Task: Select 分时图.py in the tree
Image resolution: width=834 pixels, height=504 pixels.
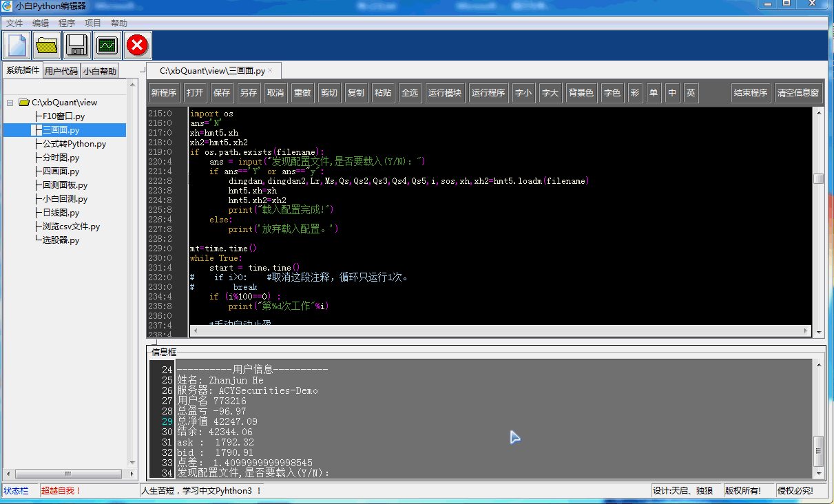Action: click(61, 158)
